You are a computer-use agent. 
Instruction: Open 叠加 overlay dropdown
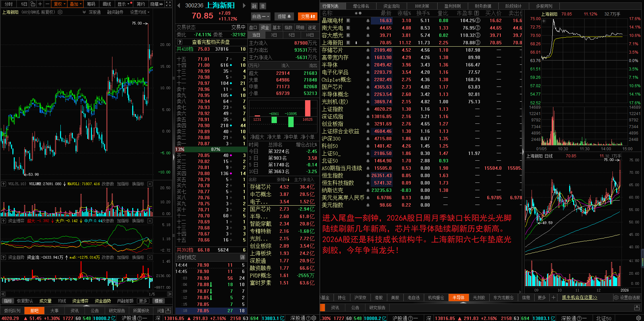(x=76, y=4)
